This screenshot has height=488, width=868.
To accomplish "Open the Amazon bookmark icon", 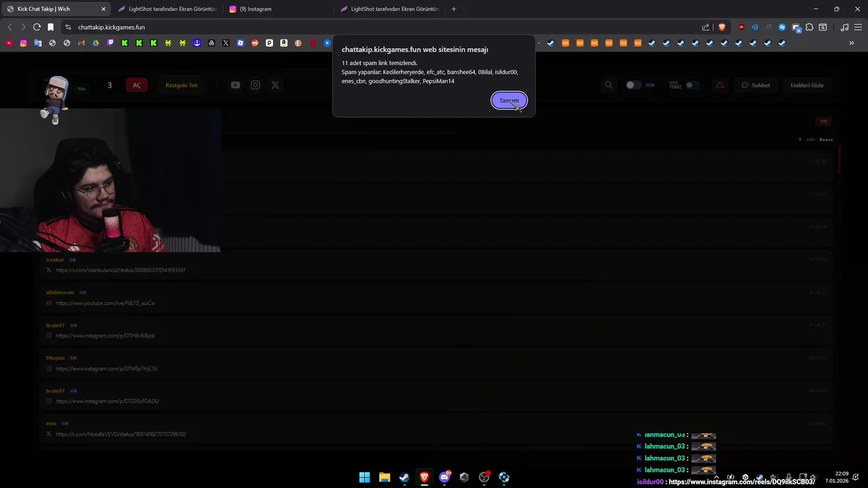I will tap(283, 43).
